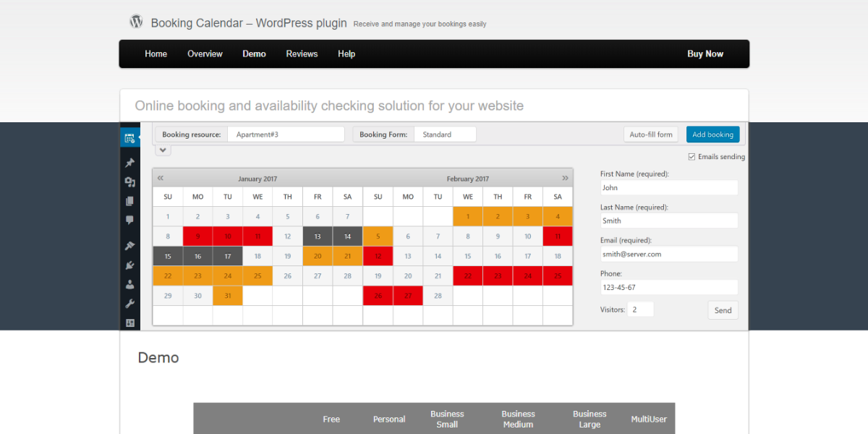Click the Last Name field containing Smith

tap(669, 221)
